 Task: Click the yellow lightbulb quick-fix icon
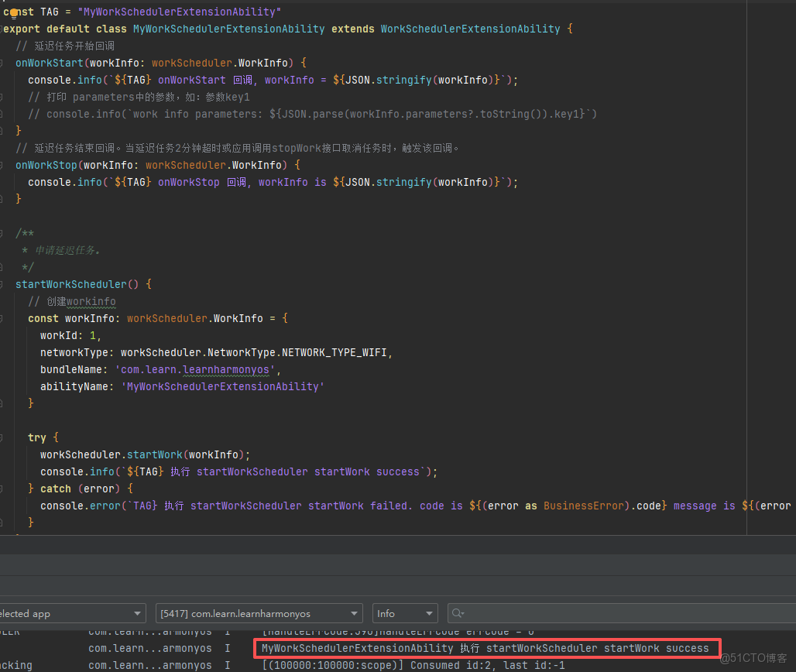(x=14, y=12)
